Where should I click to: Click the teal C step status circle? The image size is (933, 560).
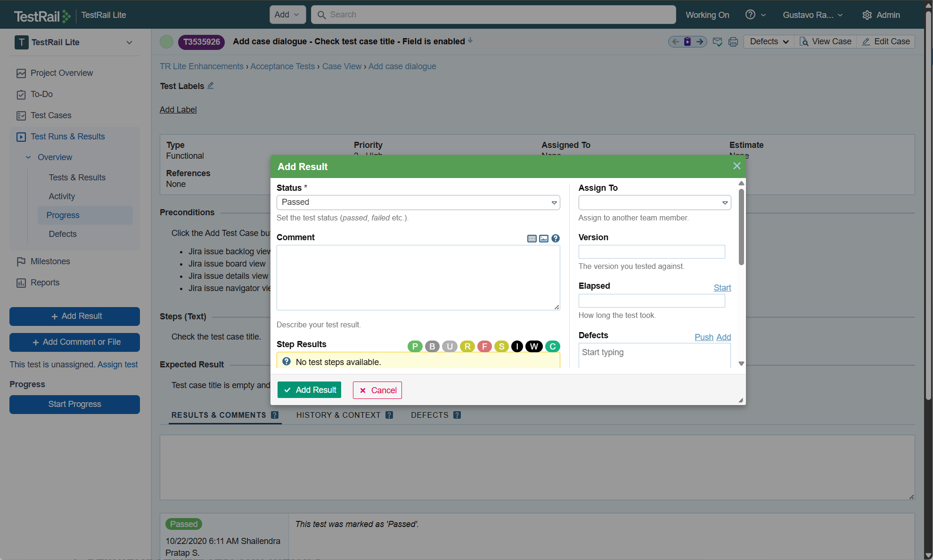pyautogui.click(x=552, y=347)
